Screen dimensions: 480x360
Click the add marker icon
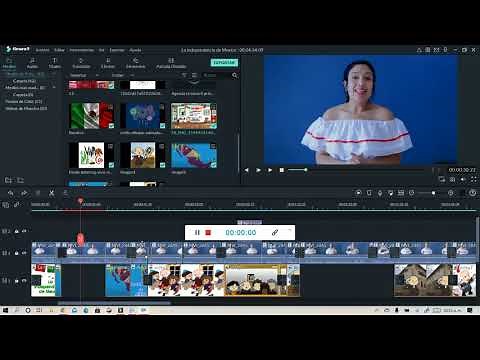(x=369, y=193)
